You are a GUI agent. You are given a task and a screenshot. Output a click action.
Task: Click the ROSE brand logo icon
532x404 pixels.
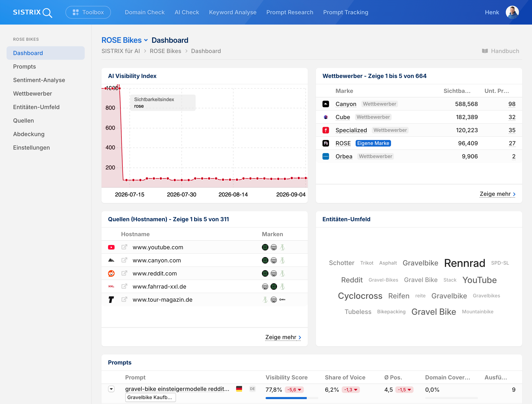pos(326,143)
